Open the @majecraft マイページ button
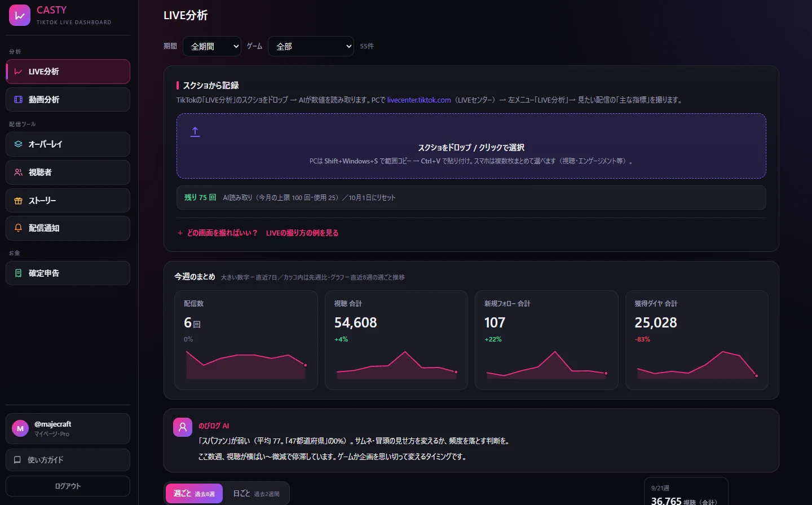The width and height of the screenshot is (812, 505). [68, 429]
